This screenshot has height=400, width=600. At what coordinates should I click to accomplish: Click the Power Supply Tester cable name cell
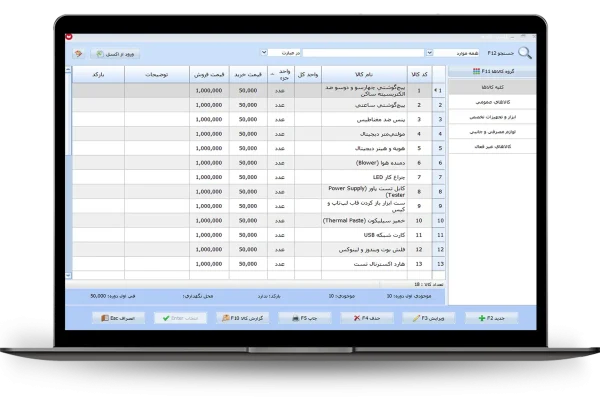pos(364,191)
